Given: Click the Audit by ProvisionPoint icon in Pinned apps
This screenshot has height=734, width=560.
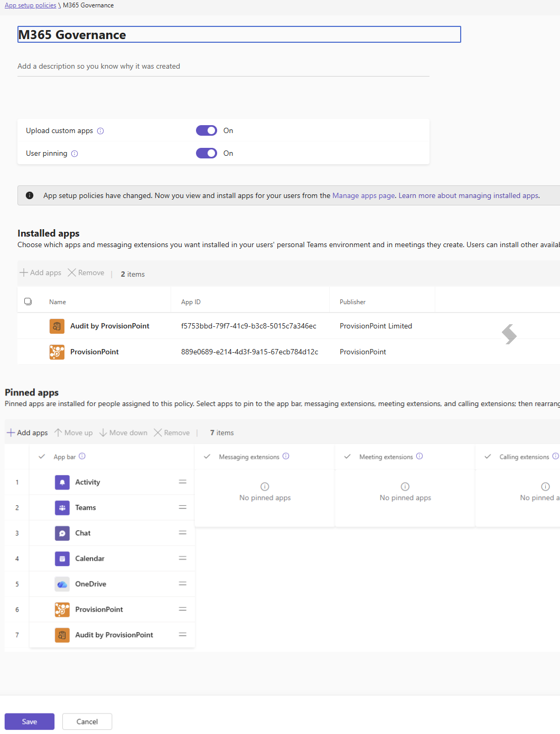Looking at the screenshot, I should tap(62, 635).
